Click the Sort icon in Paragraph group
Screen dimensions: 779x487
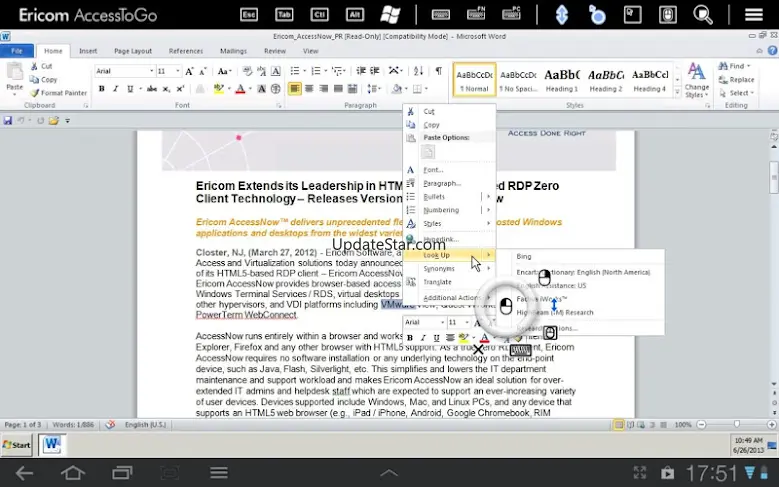418,71
